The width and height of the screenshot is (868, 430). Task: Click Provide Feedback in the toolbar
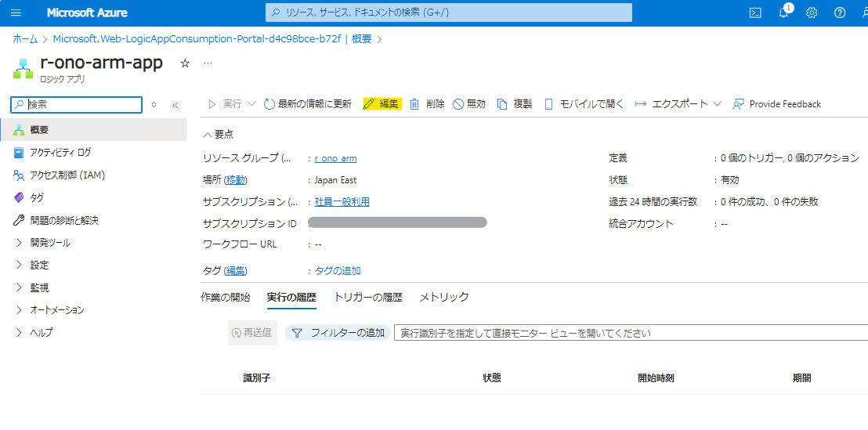776,104
